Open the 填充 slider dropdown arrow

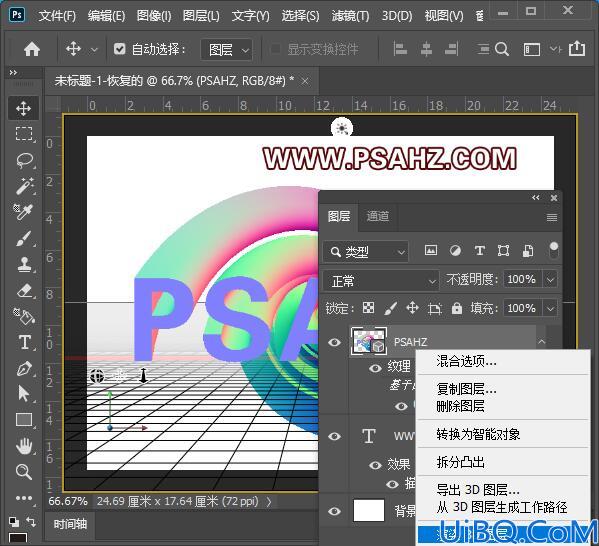click(550, 308)
